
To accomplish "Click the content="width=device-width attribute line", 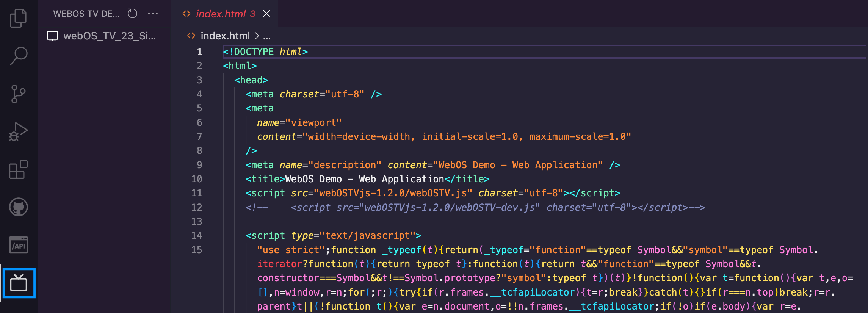I will 444,136.
